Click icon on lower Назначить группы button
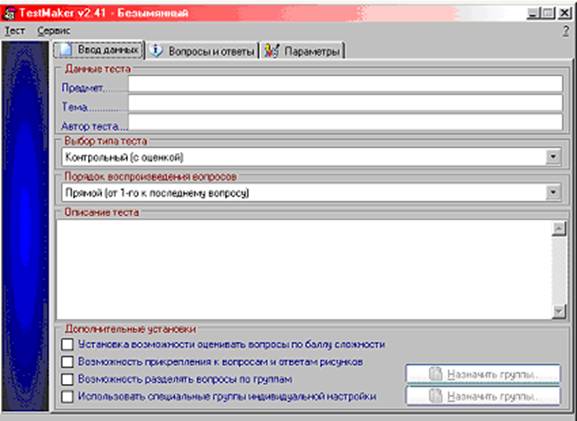 tap(435, 396)
